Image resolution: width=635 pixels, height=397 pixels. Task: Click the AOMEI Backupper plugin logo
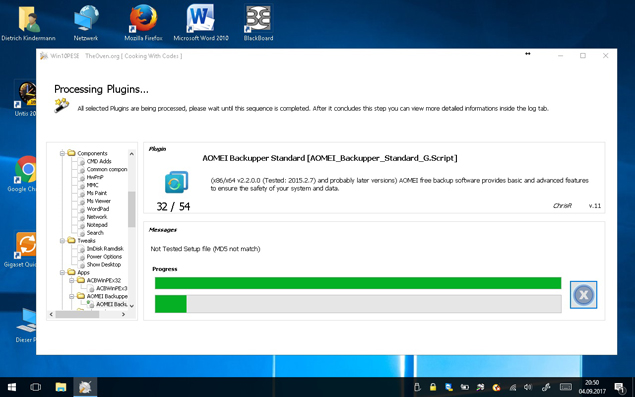(176, 182)
